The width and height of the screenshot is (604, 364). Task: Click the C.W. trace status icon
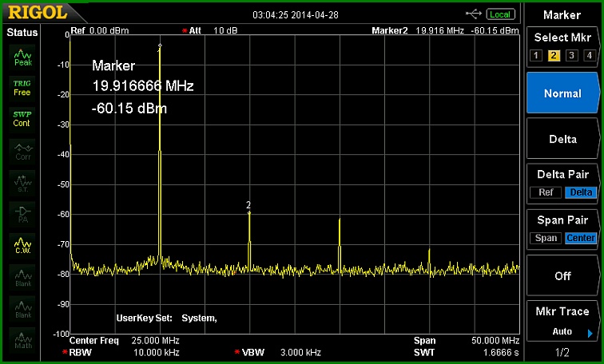pos(22,246)
